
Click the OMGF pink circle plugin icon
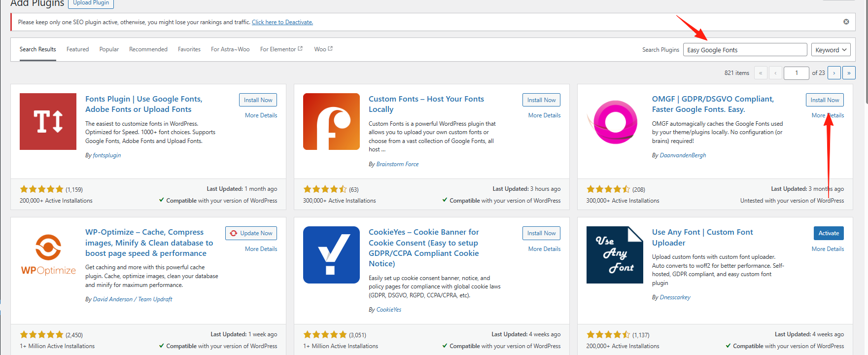click(x=615, y=121)
